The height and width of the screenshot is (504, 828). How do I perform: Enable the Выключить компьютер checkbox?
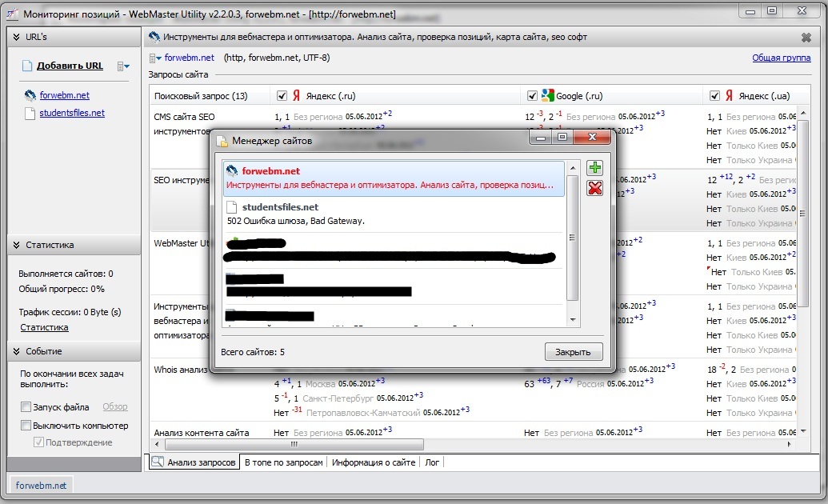coord(26,426)
